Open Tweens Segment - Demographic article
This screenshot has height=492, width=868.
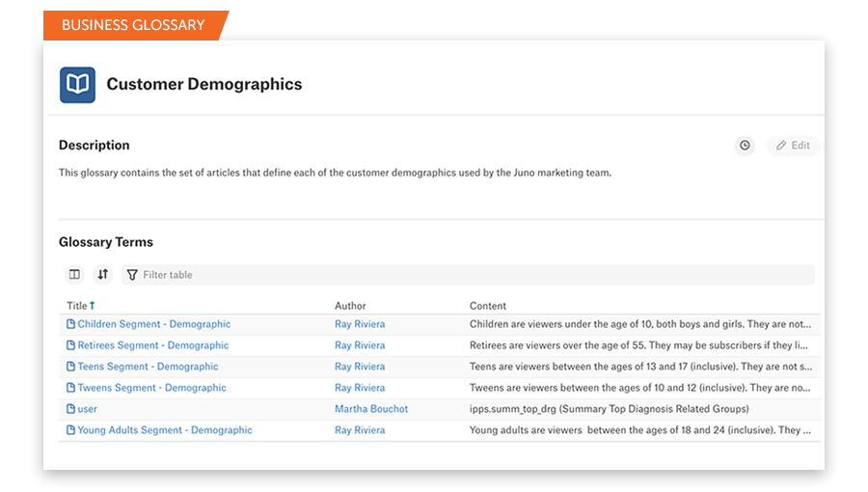(x=151, y=388)
